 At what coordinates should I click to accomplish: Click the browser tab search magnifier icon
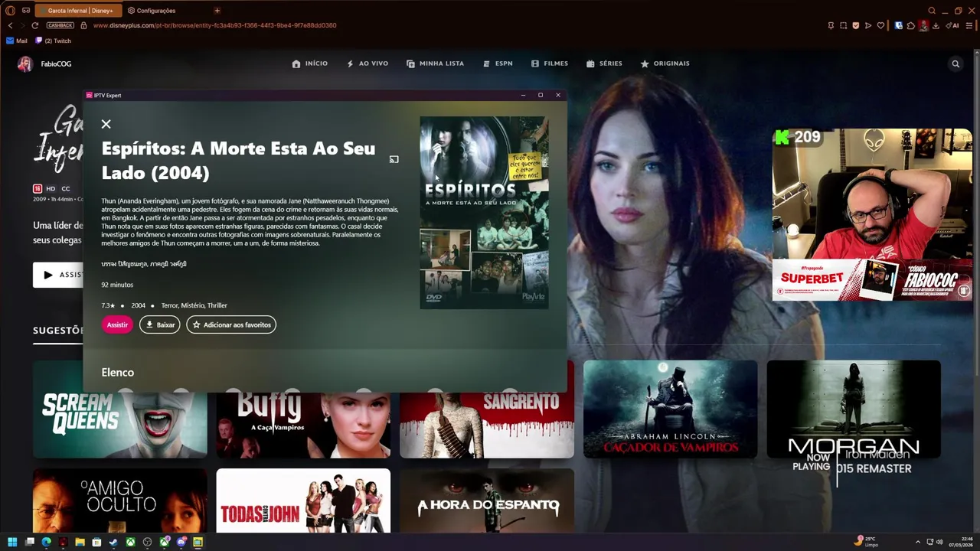(932, 11)
